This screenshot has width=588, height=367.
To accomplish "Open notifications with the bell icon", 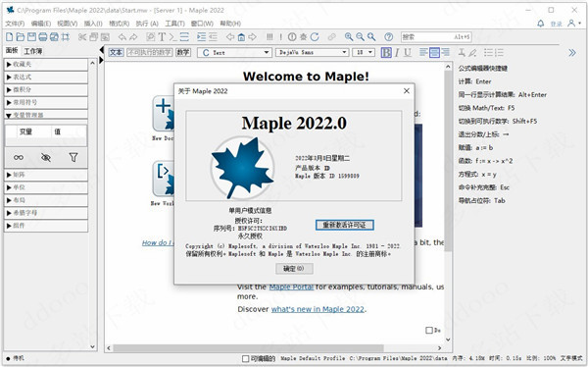I will click(540, 24).
